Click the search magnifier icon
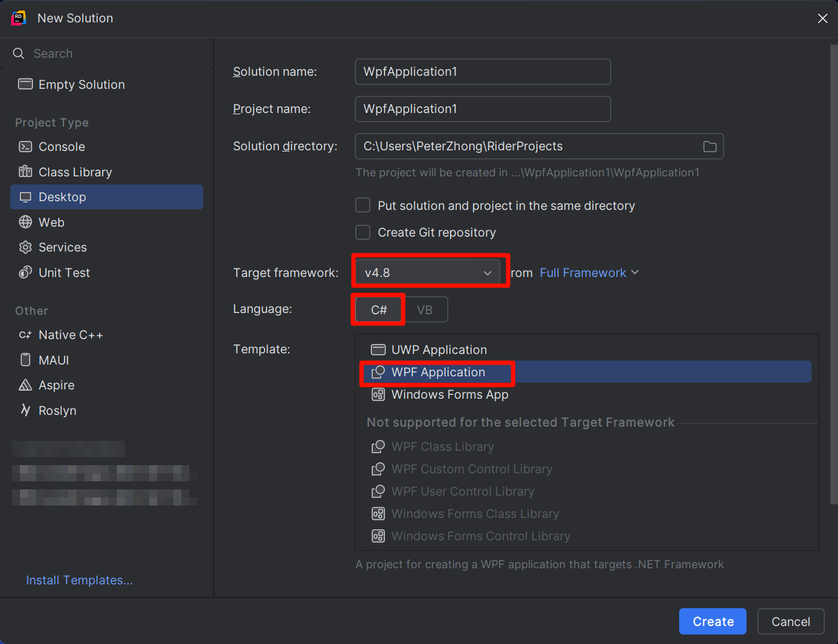The image size is (838, 644). coord(19,53)
